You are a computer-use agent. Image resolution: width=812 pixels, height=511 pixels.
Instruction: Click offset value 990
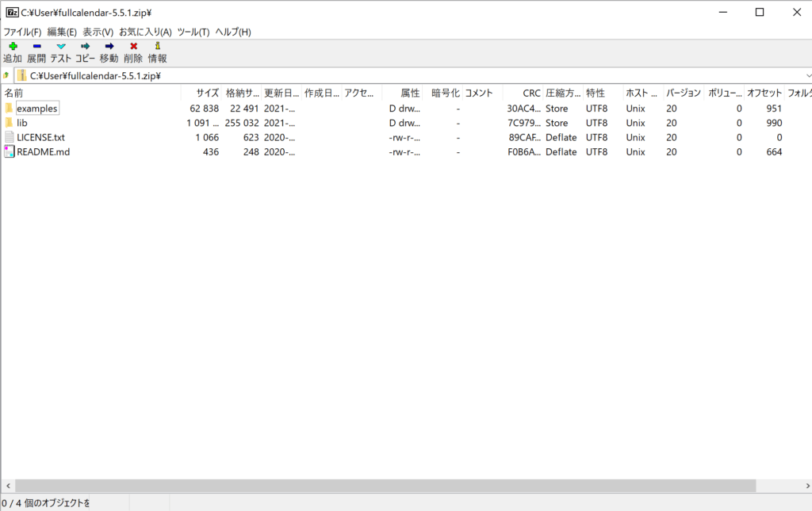774,123
